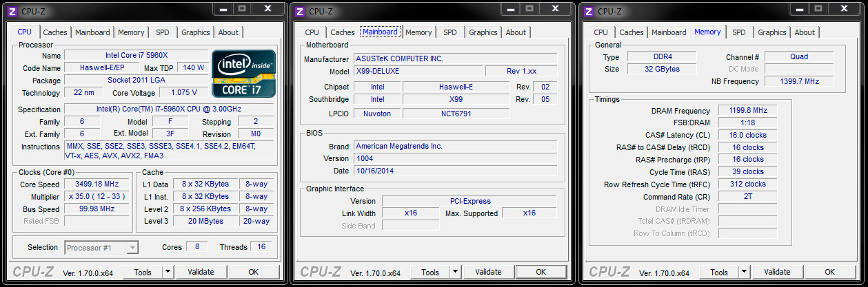Click Validate in the Memory window
Image resolution: width=868 pixels, height=287 pixels.
(x=777, y=272)
